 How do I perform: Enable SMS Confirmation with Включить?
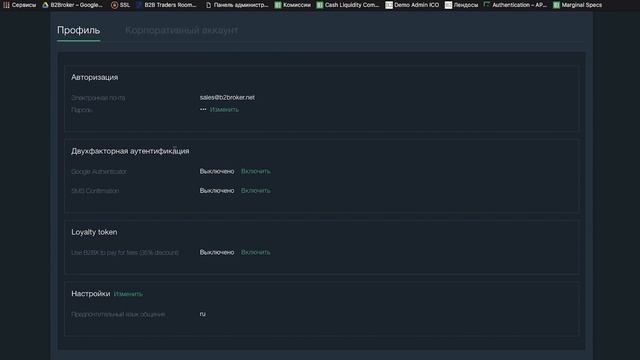(256, 191)
